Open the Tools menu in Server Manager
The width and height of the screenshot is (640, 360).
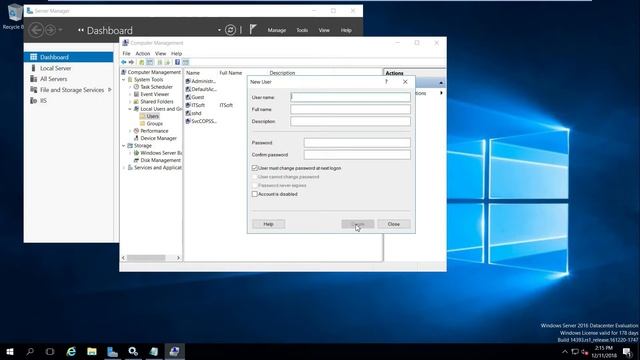click(x=302, y=30)
